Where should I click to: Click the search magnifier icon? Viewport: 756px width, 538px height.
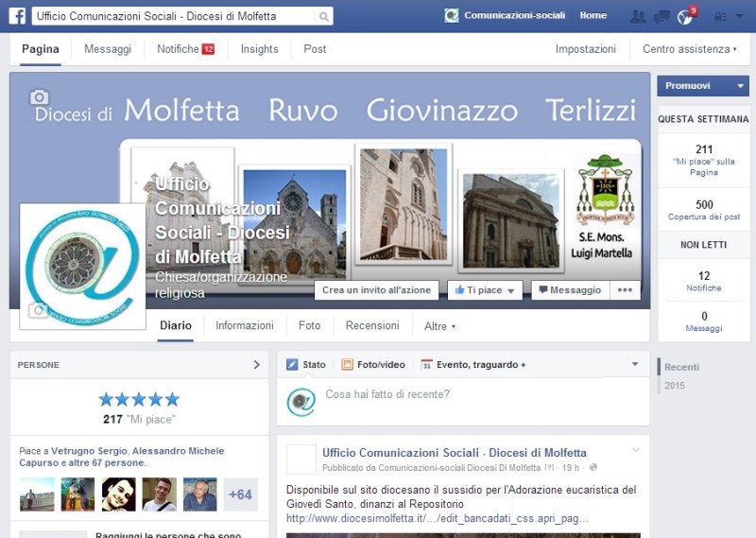click(324, 17)
